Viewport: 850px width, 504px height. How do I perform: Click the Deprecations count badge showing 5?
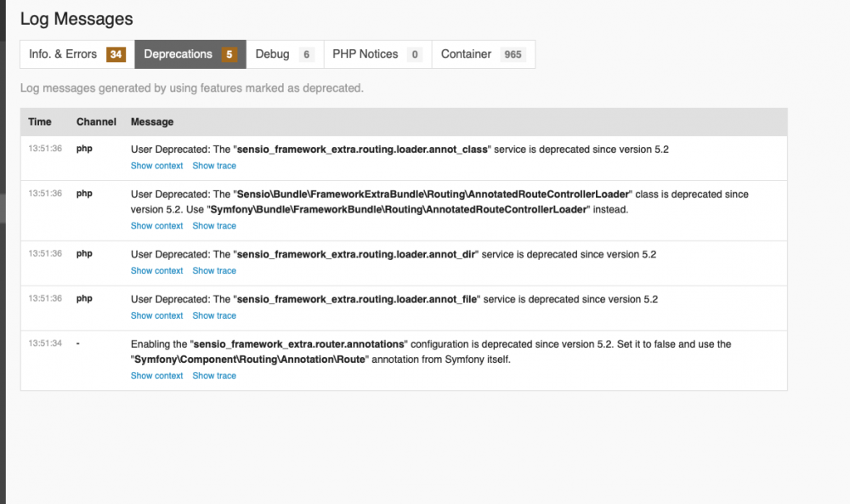point(227,54)
